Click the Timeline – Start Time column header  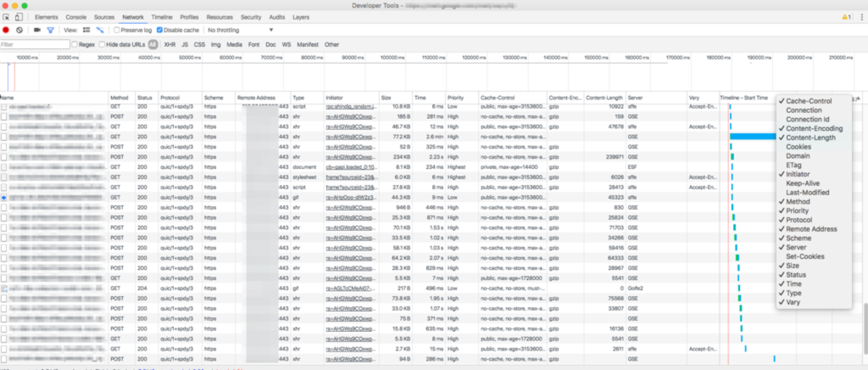point(744,98)
